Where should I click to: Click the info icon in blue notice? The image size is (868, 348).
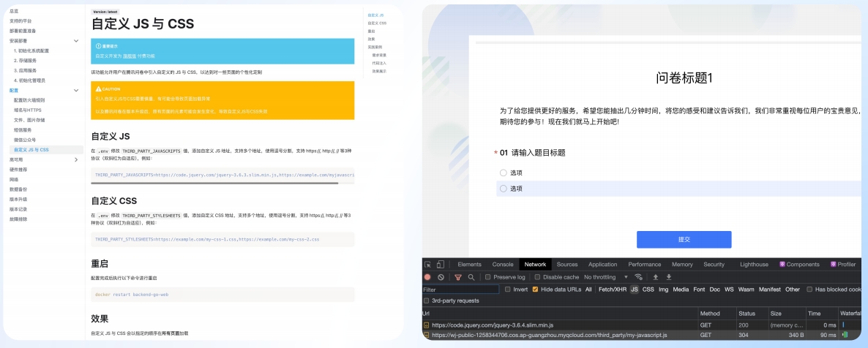coord(98,46)
